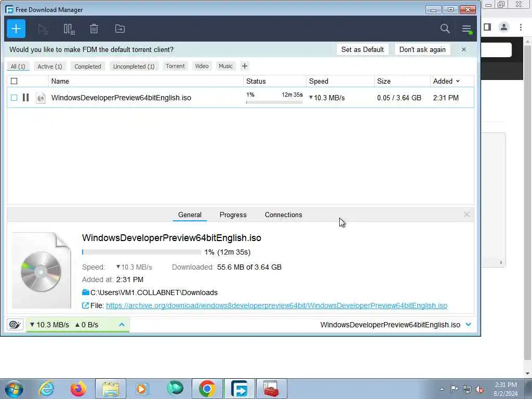Click file name in bottom status bar

[x=390, y=325]
